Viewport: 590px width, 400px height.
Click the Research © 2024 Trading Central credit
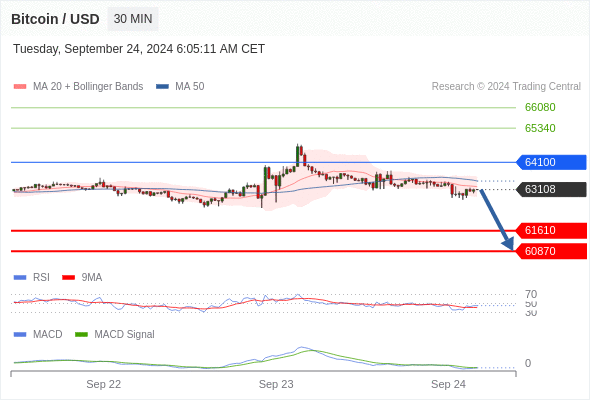coord(506,87)
